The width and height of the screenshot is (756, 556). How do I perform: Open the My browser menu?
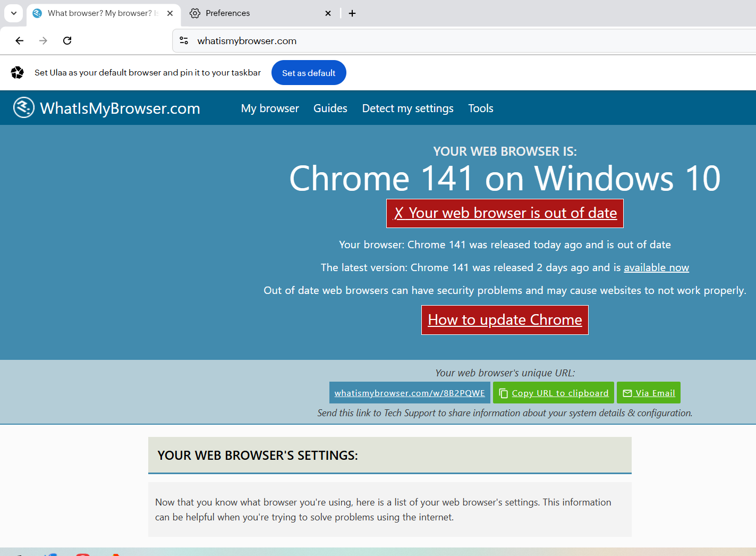coord(270,108)
